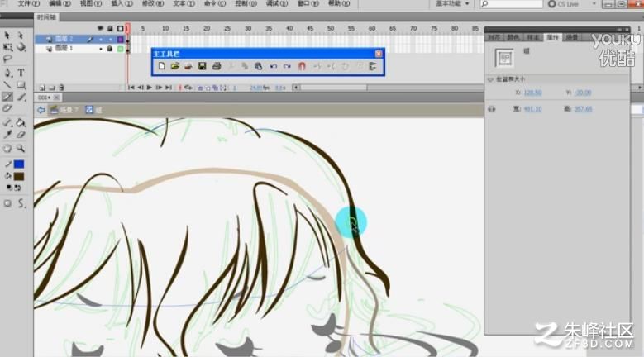Select the Deco tool

pos(7,108)
